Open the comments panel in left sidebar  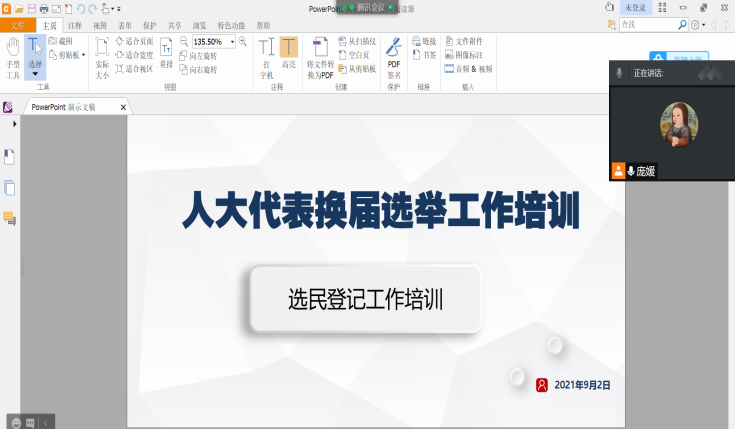pyautogui.click(x=10, y=218)
